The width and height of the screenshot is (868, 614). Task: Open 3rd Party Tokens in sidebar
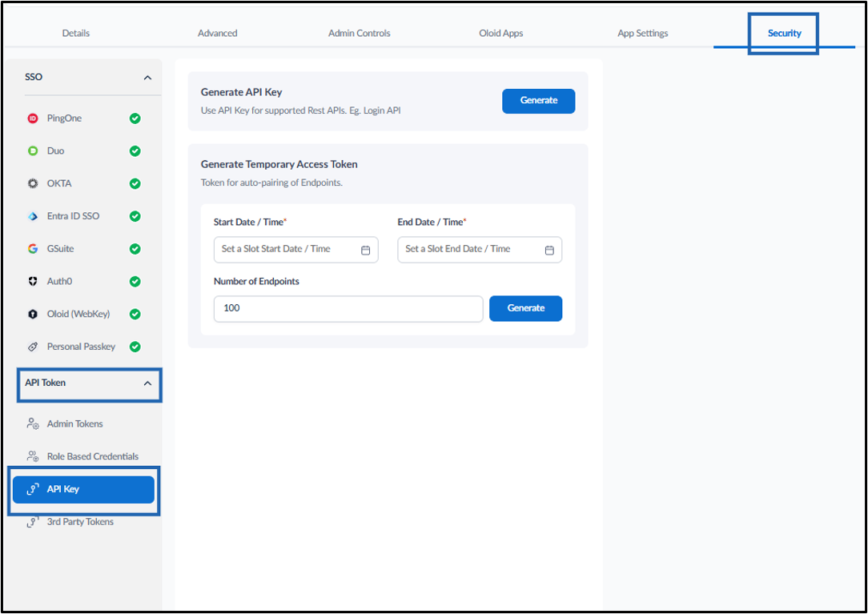pyautogui.click(x=83, y=522)
